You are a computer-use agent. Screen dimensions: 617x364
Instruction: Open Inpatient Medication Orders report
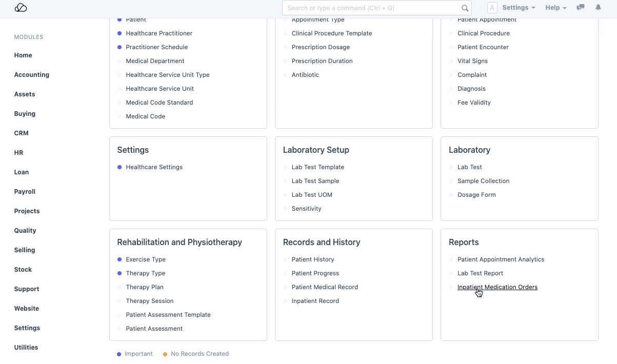click(x=497, y=287)
